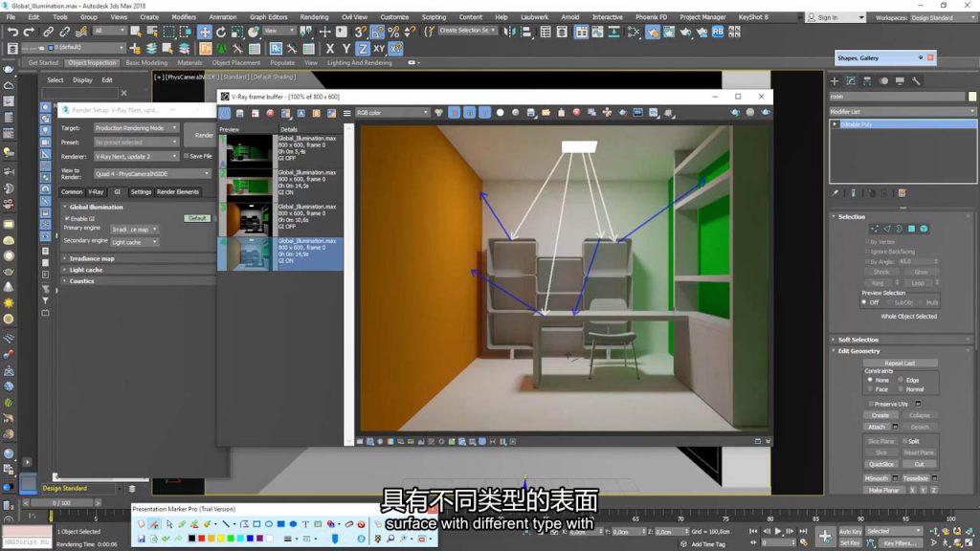Click the object color swatch beside room name
980x551 pixels.
coord(972,97)
